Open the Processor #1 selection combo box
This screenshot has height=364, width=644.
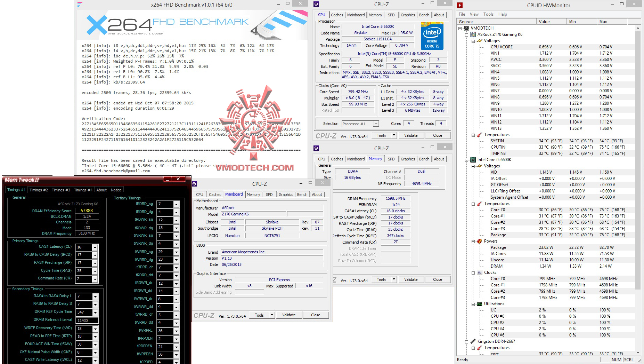tap(360, 124)
